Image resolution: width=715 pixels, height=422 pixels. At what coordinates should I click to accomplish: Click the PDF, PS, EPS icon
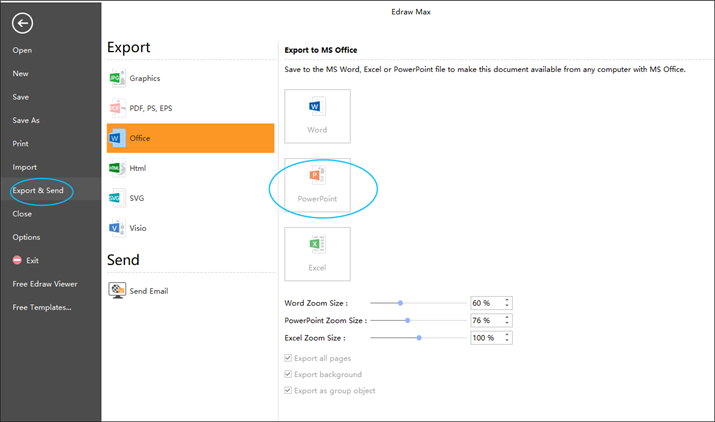click(117, 108)
